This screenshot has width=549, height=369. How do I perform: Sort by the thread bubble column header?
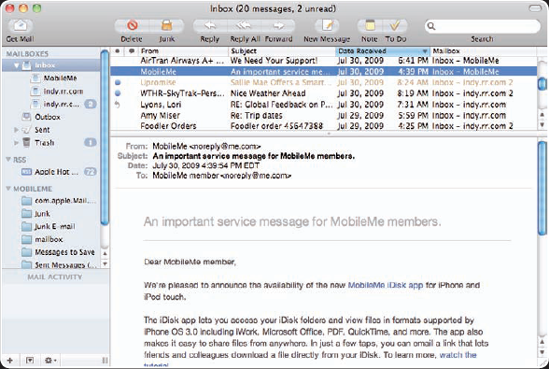132,51
